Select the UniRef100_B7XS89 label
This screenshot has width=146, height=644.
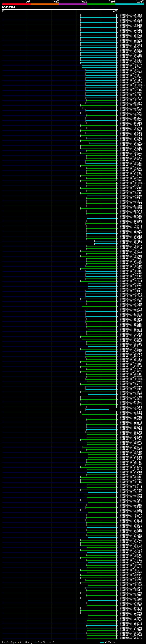coord(131,316)
